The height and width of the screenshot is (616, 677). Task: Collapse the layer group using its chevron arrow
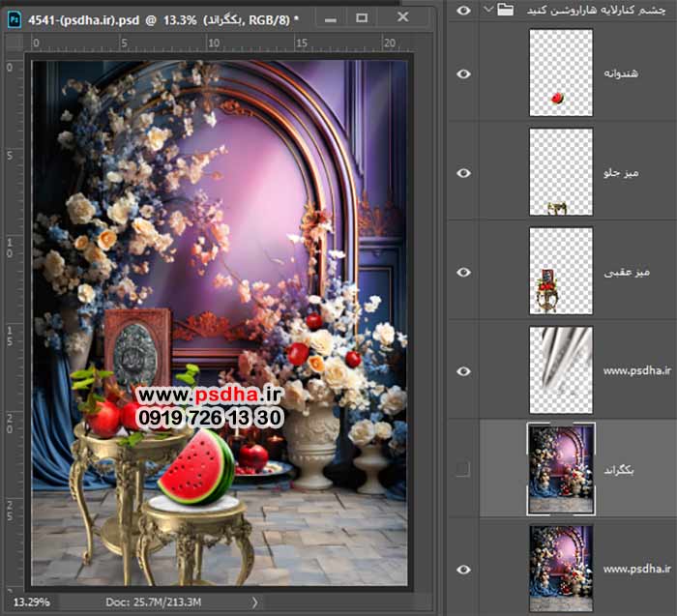pos(487,10)
